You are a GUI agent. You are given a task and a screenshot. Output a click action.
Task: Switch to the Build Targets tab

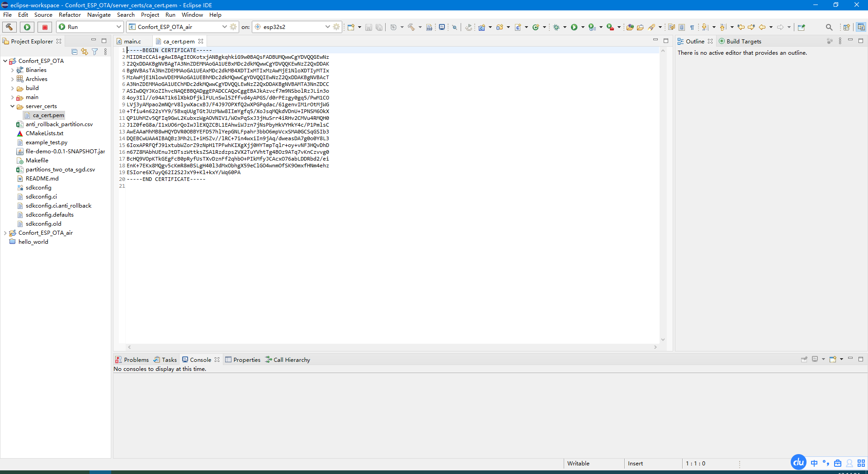click(740, 41)
